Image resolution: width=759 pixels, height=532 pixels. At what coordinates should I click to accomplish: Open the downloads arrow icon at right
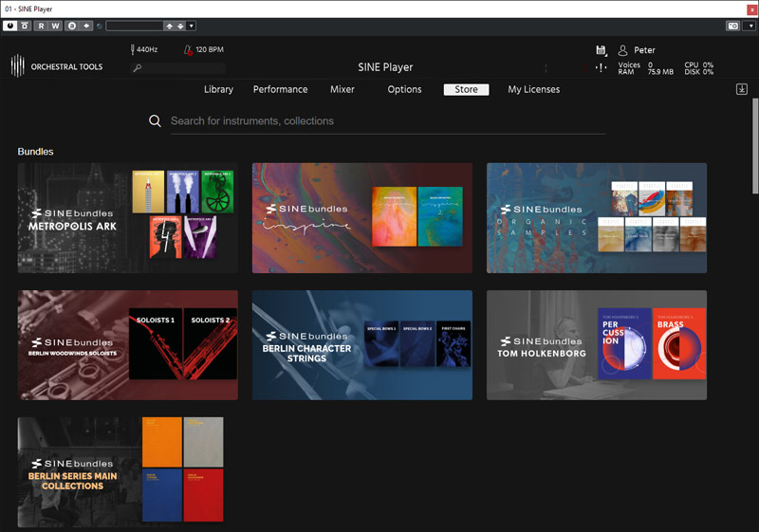pos(741,89)
